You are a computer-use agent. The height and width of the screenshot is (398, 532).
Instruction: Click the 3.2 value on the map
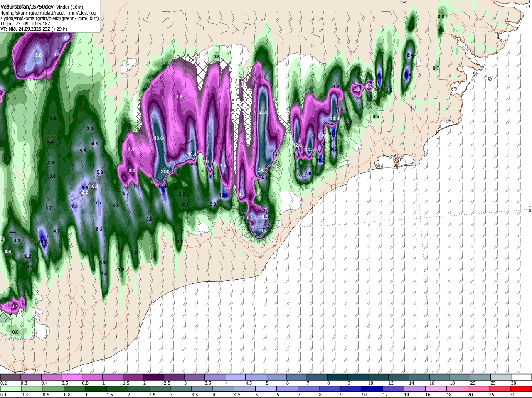point(132,170)
